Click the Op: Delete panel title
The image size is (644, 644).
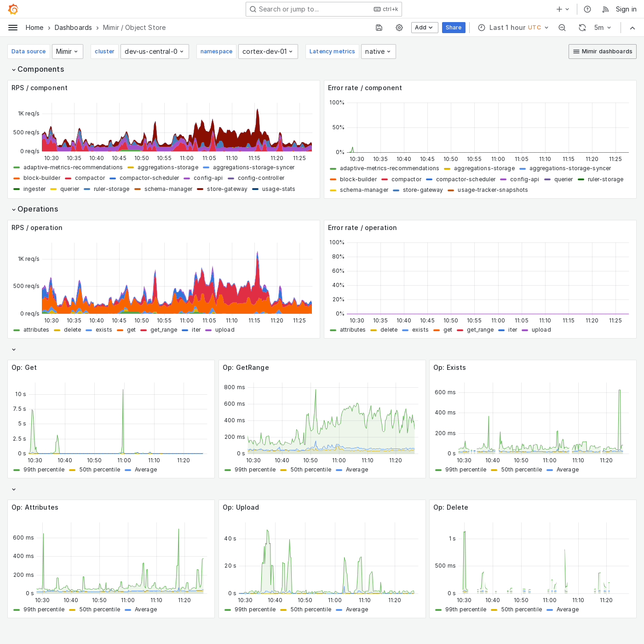click(451, 507)
